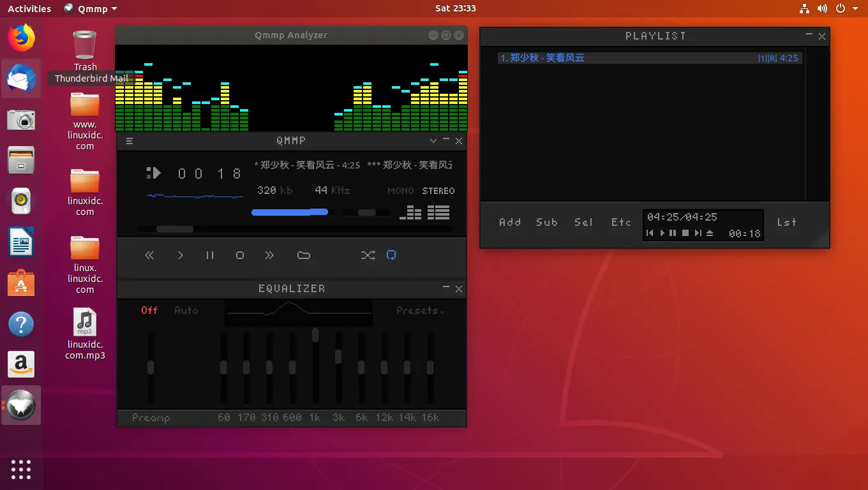Open Firefox from the dock
The image size is (868, 490).
(21, 38)
